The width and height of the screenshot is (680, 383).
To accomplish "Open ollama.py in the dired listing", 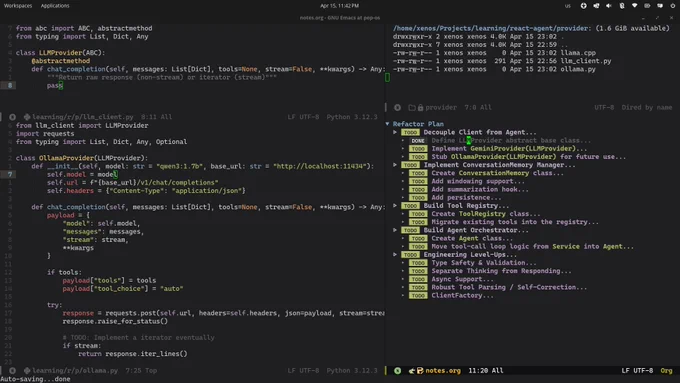I will 578,69.
